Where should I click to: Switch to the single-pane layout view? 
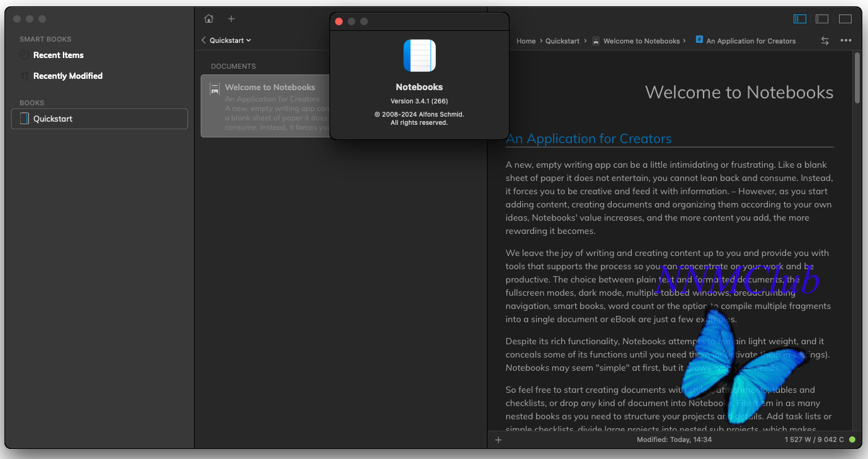coord(845,19)
